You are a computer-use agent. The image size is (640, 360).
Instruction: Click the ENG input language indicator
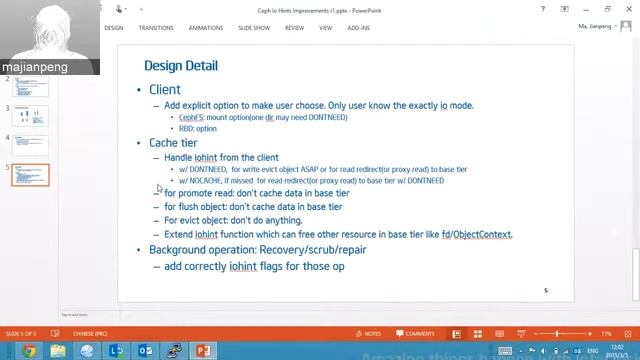coord(593,351)
